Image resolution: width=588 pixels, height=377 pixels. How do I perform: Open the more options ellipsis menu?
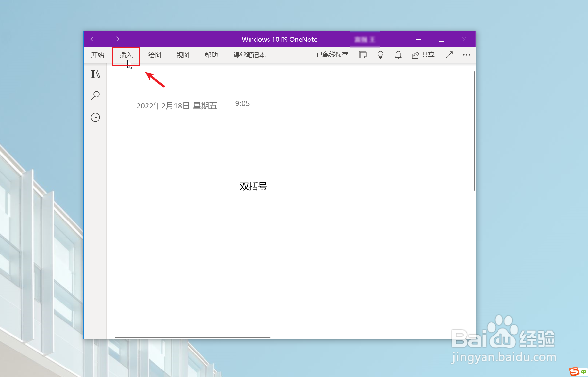pos(466,55)
